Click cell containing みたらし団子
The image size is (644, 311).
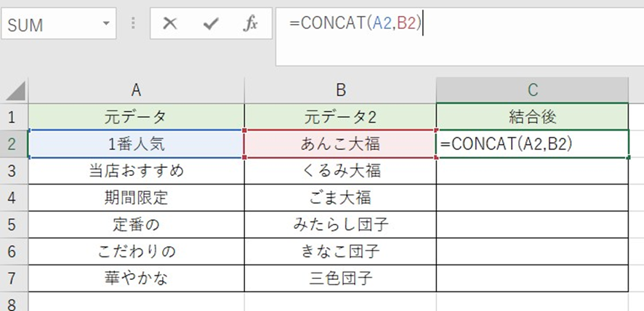(x=340, y=225)
